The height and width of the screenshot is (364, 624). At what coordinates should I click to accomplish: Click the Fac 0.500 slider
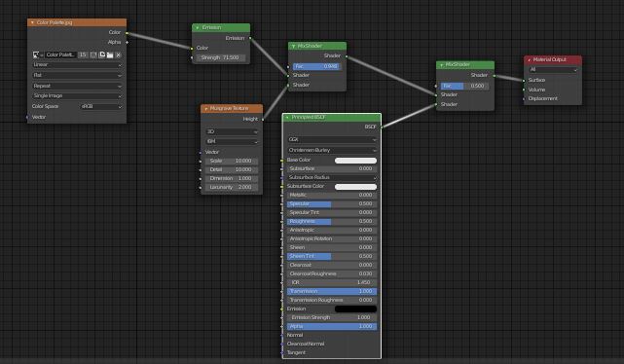pos(464,86)
